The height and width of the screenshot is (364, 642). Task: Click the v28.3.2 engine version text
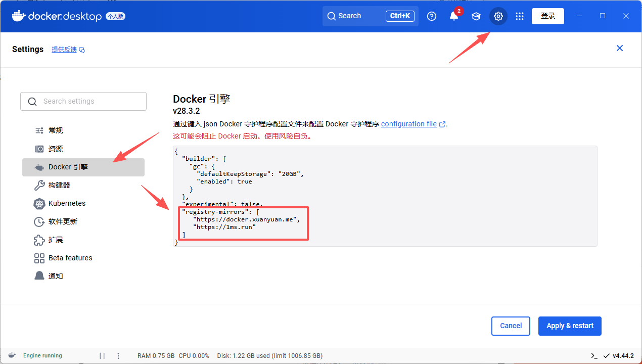[187, 111]
